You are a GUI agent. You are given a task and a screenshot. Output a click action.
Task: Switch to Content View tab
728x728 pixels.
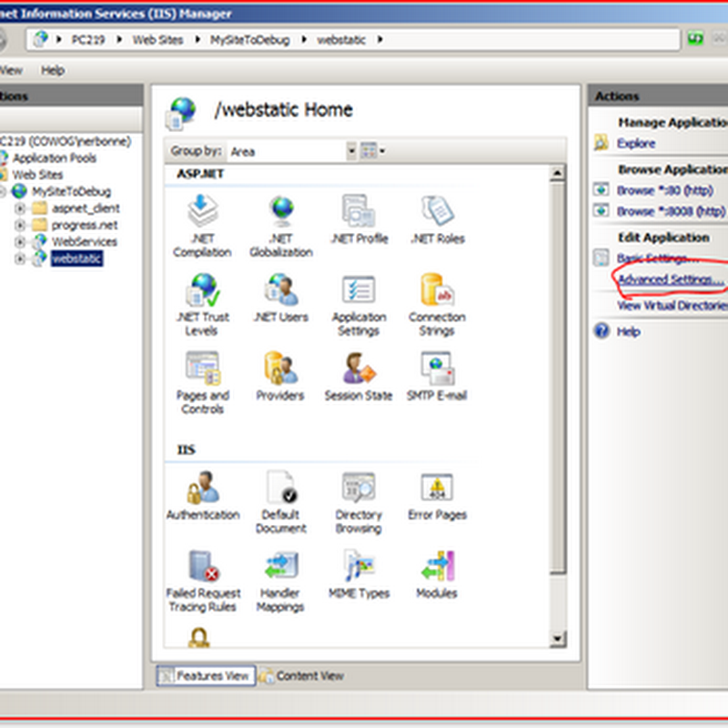[x=310, y=676]
